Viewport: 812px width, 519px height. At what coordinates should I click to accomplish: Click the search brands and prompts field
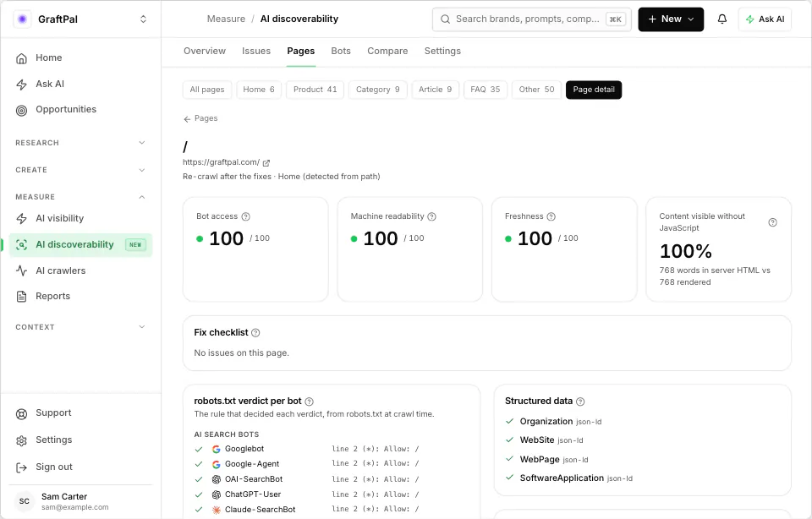pos(532,19)
